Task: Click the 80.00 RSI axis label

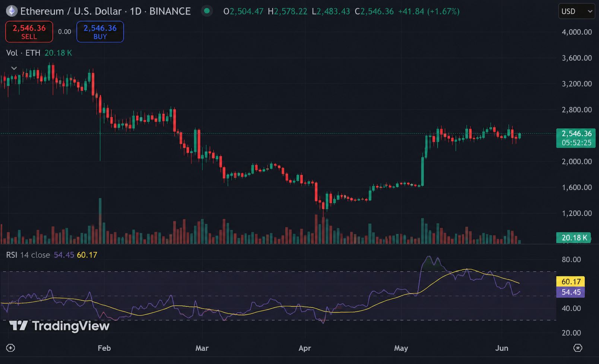Action: pyautogui.click(x=571, y=259)
